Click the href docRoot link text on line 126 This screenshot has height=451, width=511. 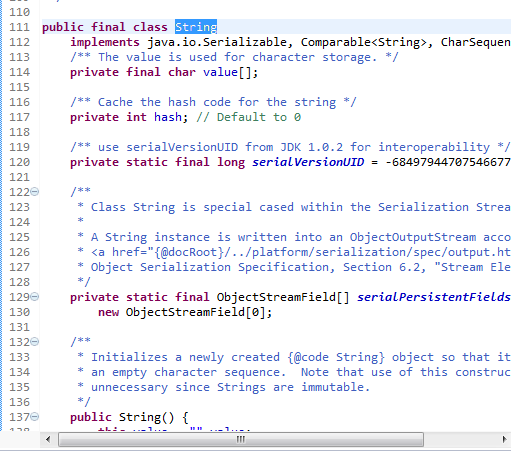(x=301, y=252)
